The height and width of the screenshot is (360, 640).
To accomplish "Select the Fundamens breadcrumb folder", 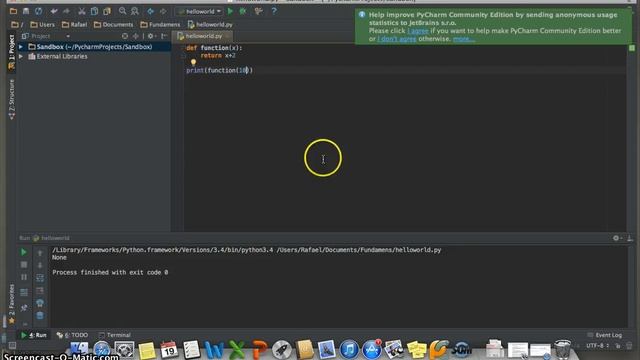I will coord(160,25).
